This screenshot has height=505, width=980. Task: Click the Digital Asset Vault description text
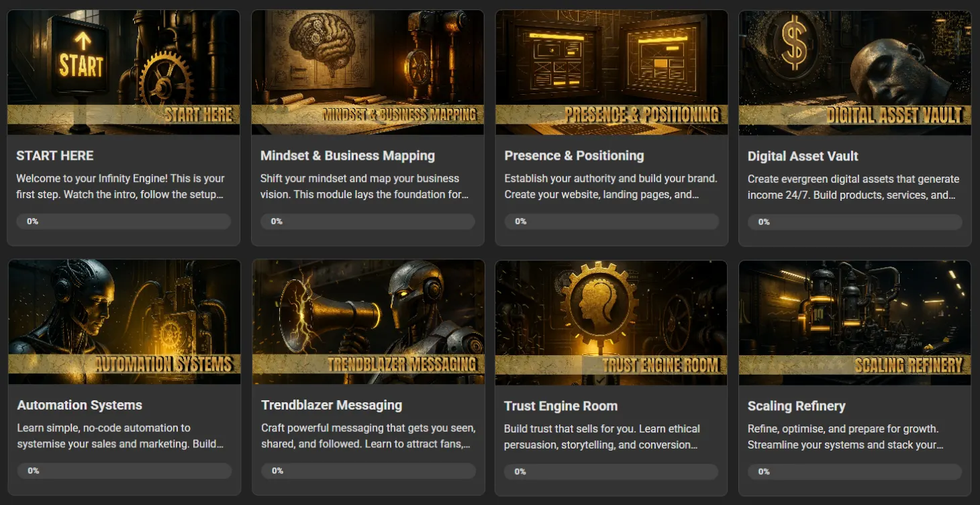tap(853, 187)
